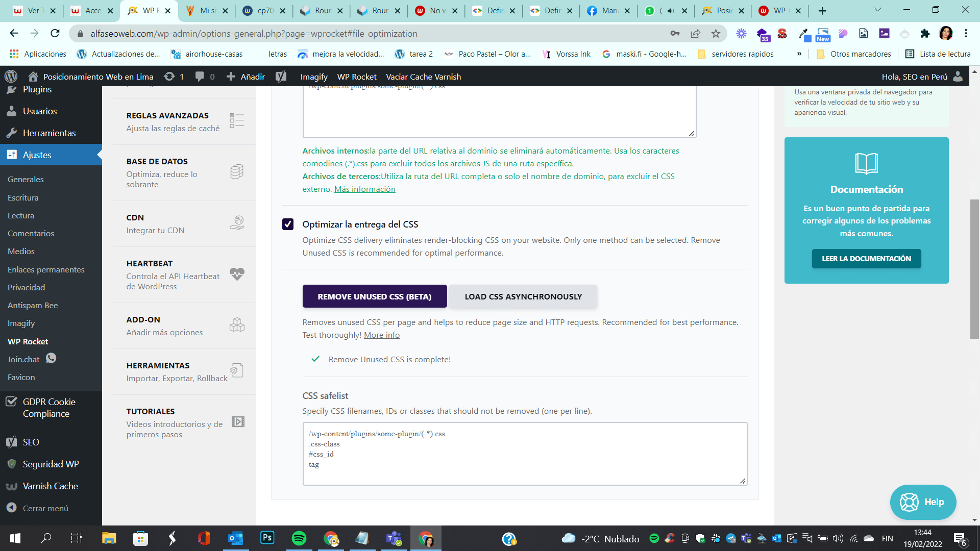The image size is (980, 551).
Task: Open the Chrome extensions puzzle icon
Action: click(x=925, y=34)
